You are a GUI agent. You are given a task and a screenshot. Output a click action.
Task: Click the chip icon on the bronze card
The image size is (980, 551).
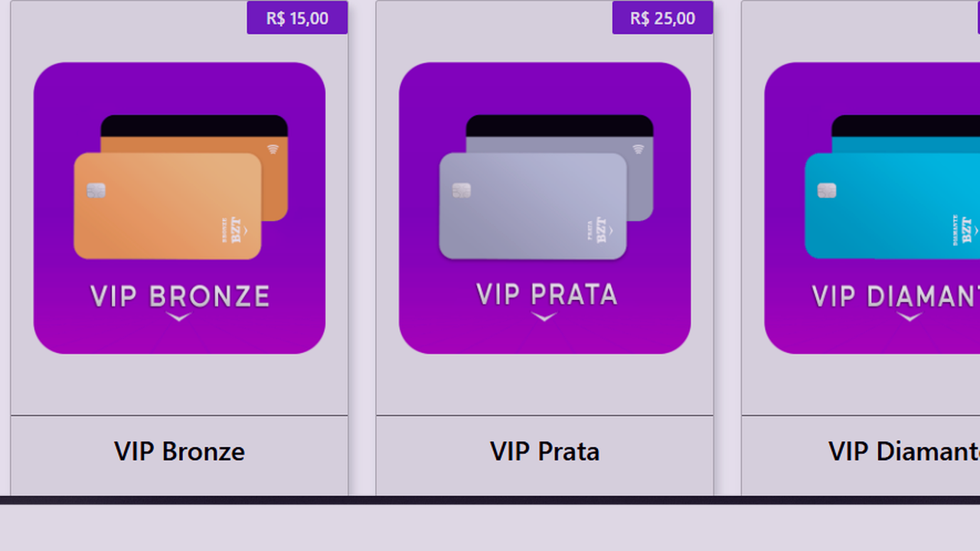tap(96, 191)
